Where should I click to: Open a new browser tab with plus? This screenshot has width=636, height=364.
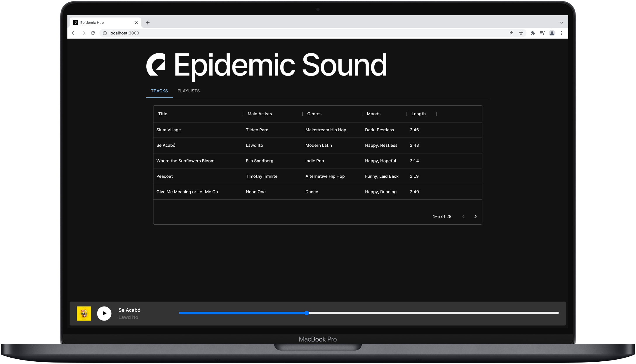click(x=148, y=23)
